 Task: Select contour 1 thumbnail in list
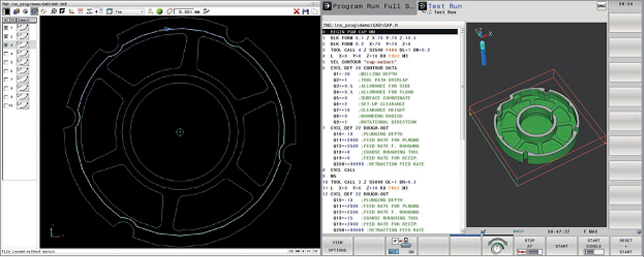point(23,28)
